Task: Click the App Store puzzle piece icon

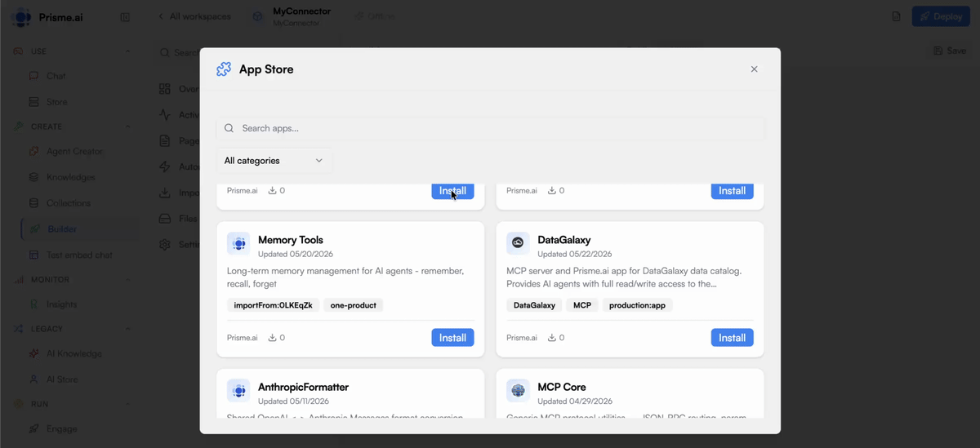Action: click(x=224, y=69)
